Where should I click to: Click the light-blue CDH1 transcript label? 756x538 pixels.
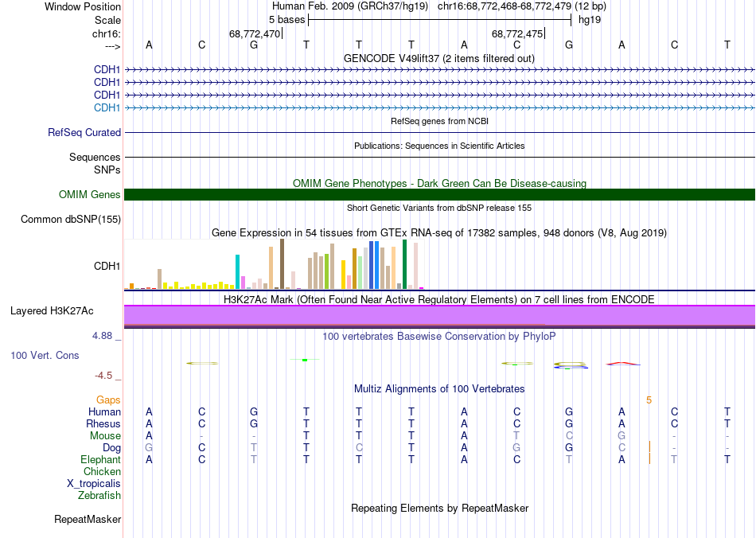107,107
